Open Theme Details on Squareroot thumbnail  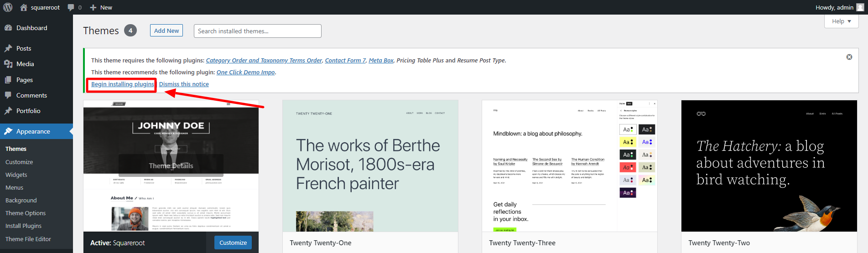(x=171, y=166)
